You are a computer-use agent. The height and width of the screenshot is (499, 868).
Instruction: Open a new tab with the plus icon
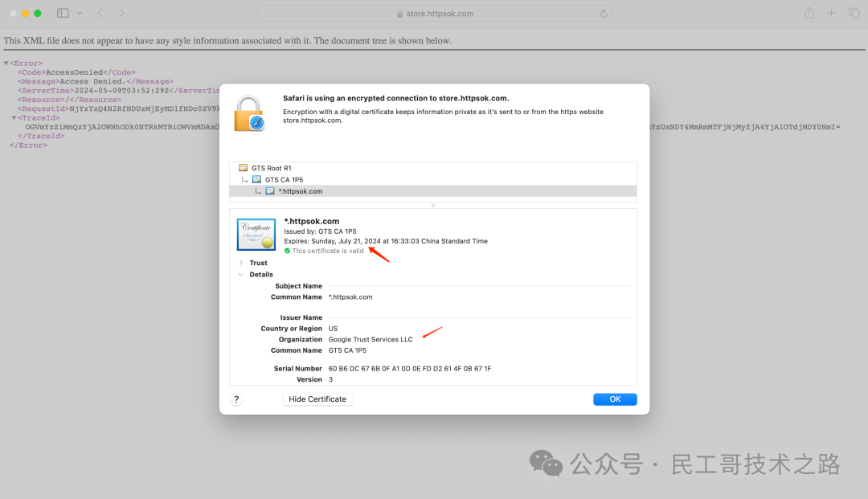point(832,14)
